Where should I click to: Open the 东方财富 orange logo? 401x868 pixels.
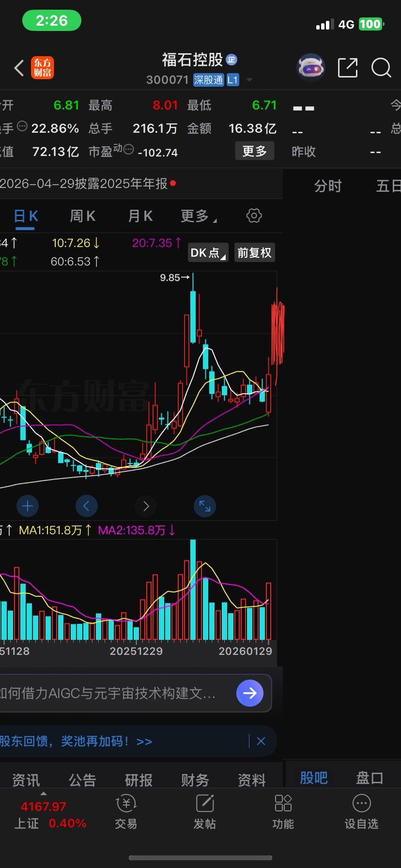(x=43, y=68)
